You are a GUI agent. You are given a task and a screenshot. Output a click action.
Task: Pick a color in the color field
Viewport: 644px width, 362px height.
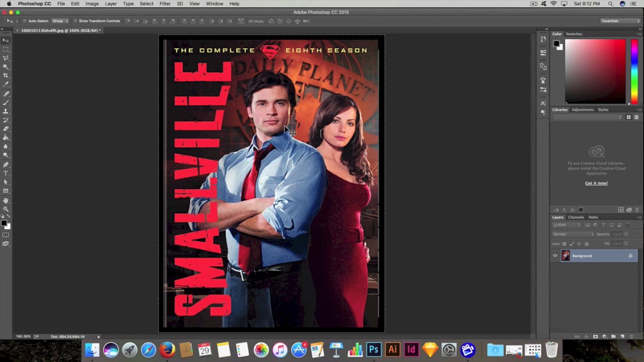[595, 72]
